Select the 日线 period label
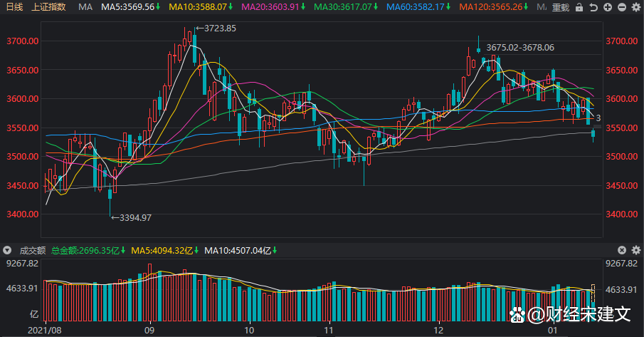Screen dimensions: 644x337 click(x=14, y=7)
